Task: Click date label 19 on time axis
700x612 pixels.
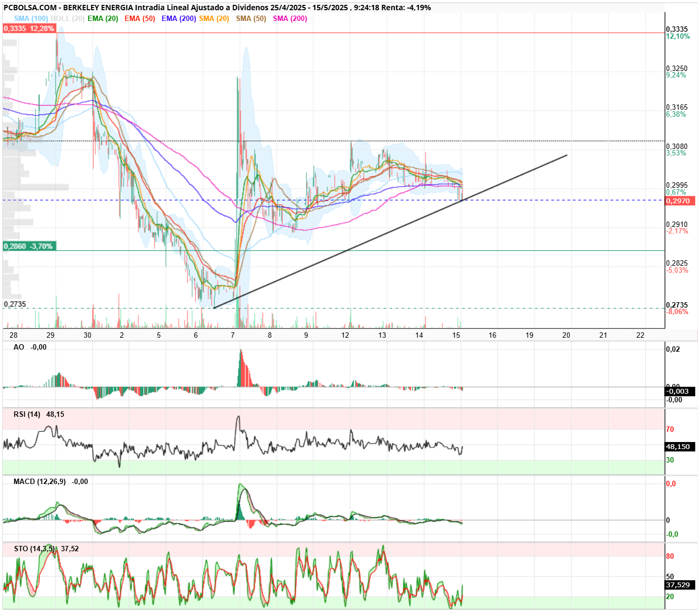Action: 529,335
